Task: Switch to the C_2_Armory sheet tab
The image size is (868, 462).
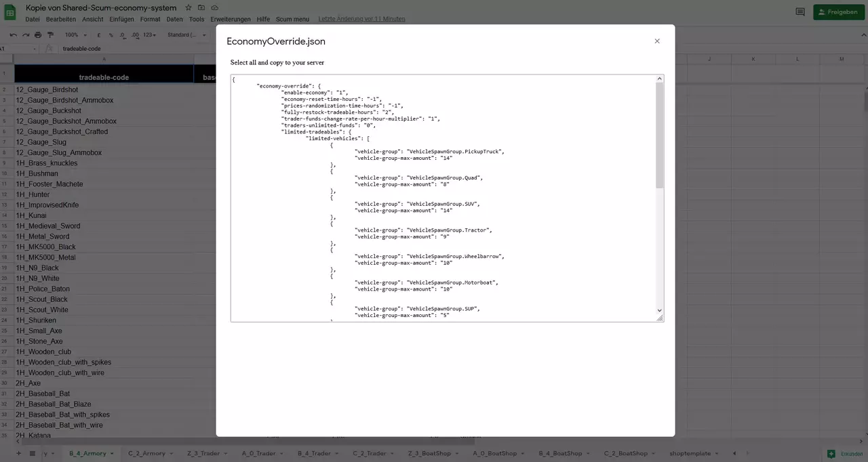Action: point(146,453)
